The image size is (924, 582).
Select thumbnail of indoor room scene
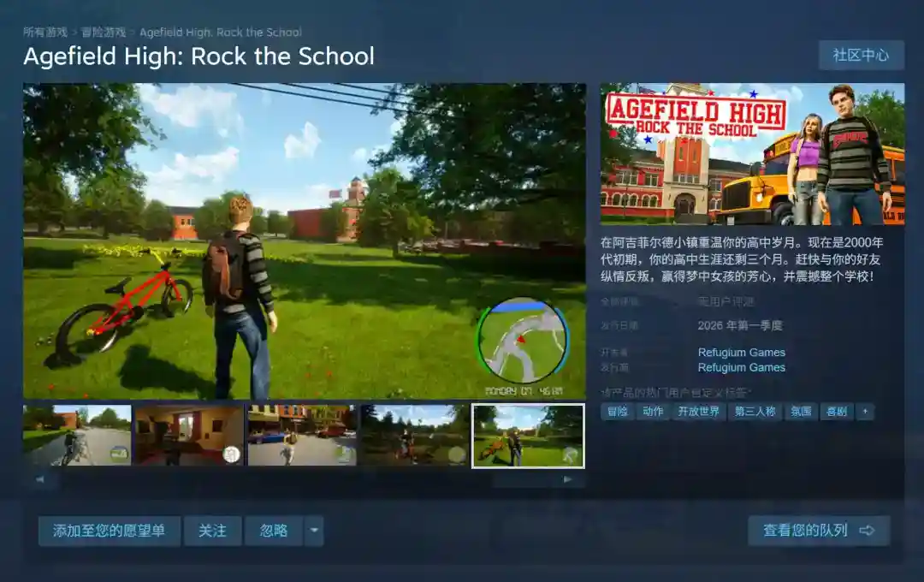[189, 435]
